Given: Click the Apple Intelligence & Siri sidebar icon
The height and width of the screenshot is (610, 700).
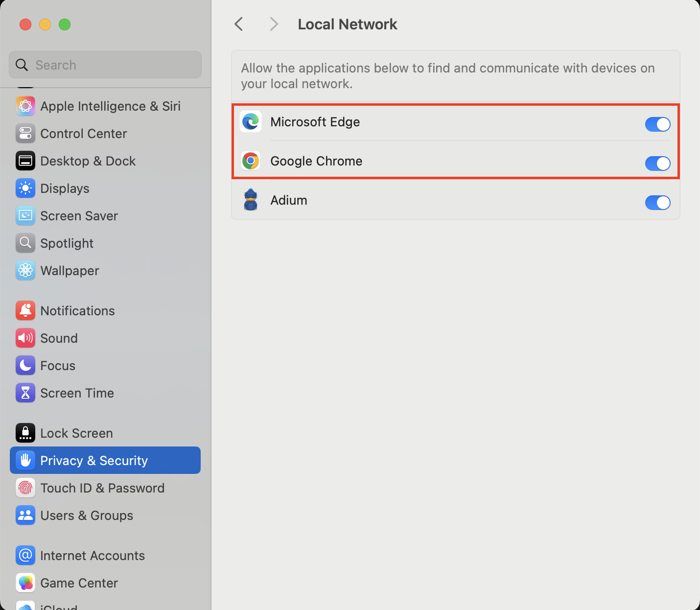Looking at the screenshot, I should click(25, 106).
